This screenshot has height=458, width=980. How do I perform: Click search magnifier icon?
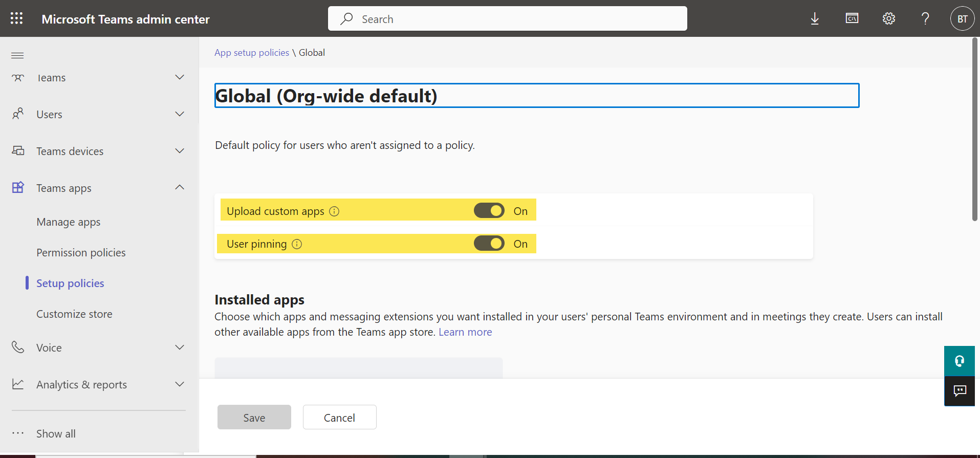pos(346,19)
